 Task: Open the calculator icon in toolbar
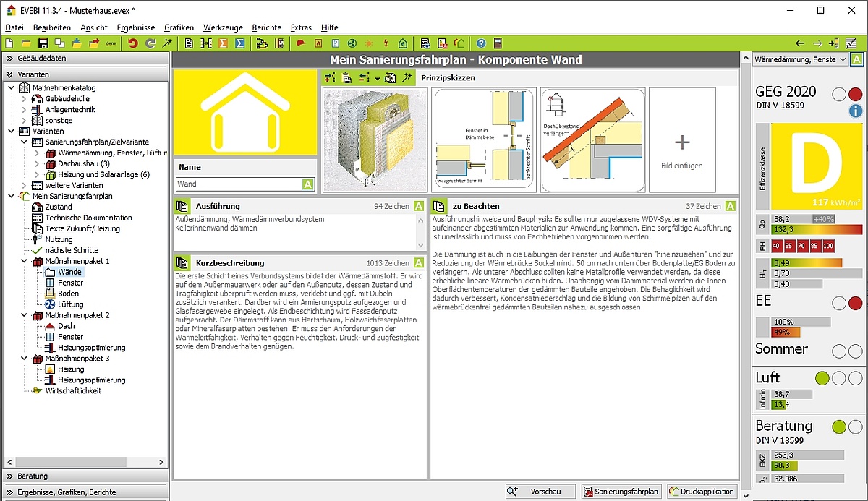click(x=498, y=43)
